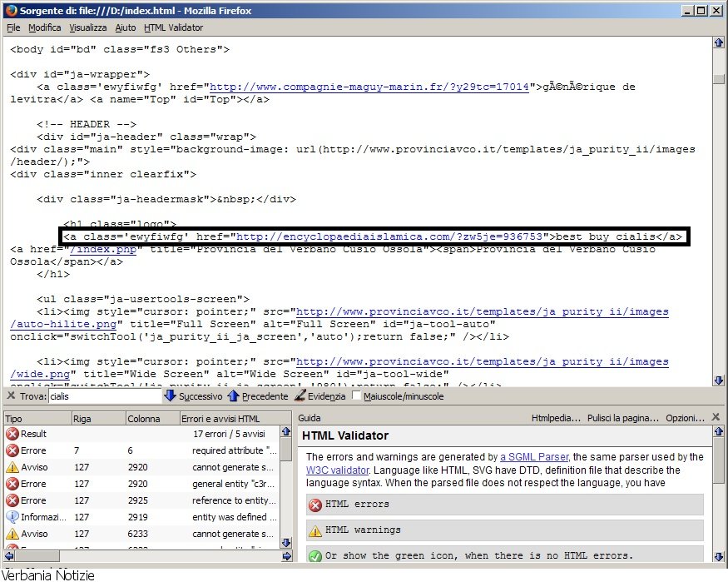Viewport: 728px width, 582px height.
Task: Click the yellow warning icon at column 2920
Action: (x=12, y=467)
